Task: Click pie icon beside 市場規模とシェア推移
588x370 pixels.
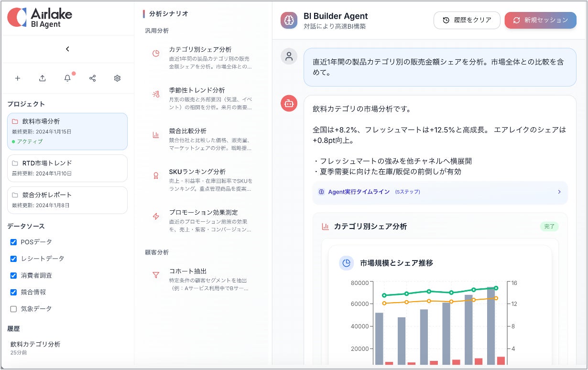Action: (347, 263)
